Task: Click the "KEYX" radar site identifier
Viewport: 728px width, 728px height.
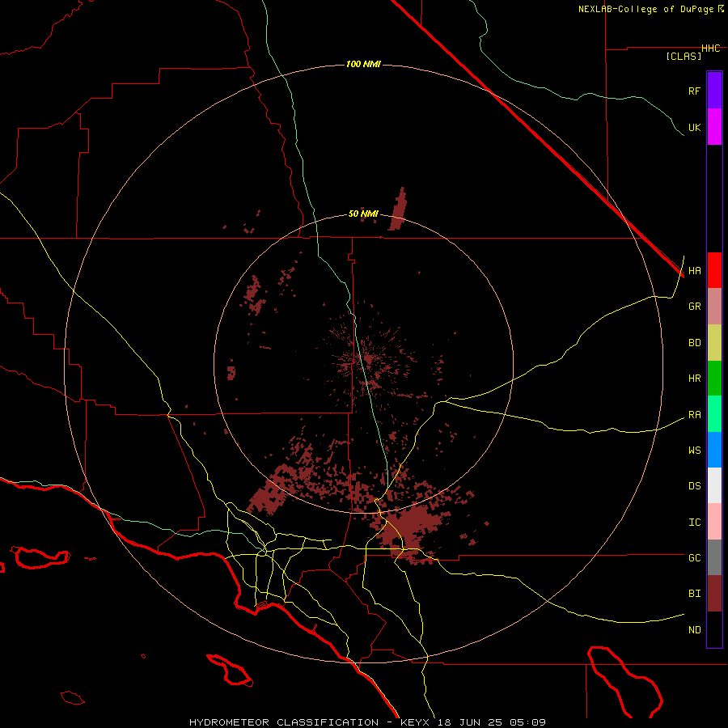Action: 415,722
